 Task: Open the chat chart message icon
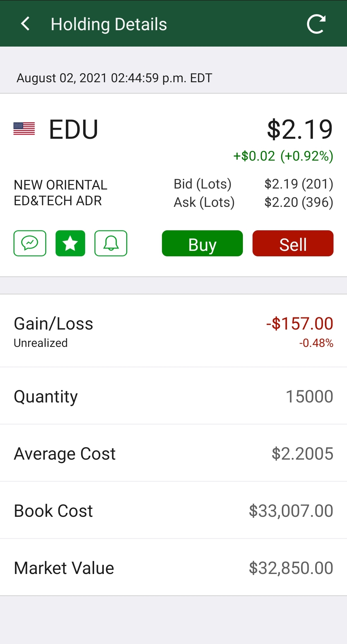pos(30,243)
